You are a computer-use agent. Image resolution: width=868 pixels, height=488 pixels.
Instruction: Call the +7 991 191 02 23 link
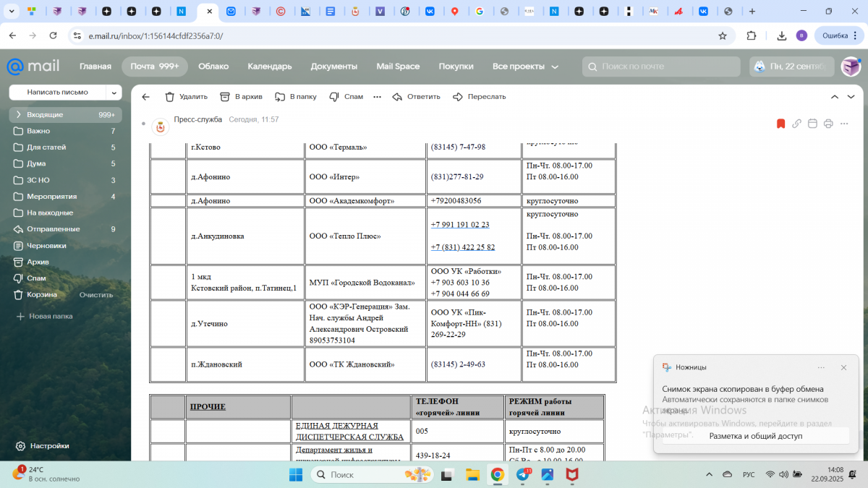click(460, 225)
